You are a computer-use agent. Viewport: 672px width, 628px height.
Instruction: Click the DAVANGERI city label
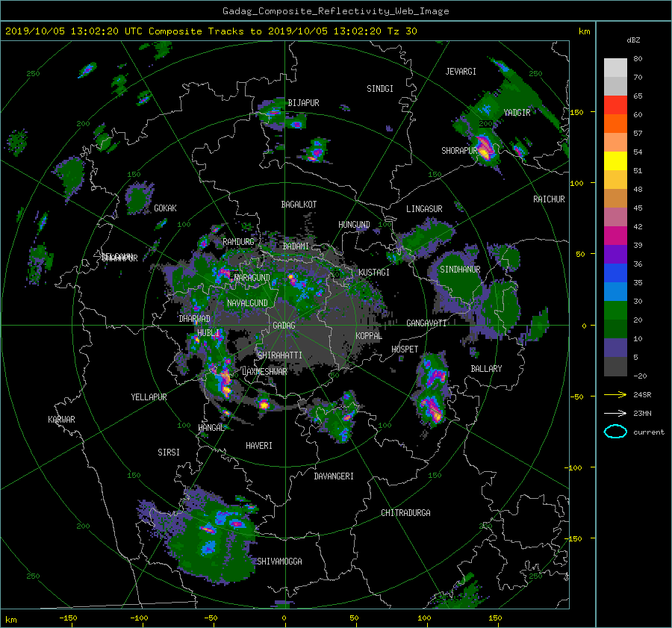(334, 476)
